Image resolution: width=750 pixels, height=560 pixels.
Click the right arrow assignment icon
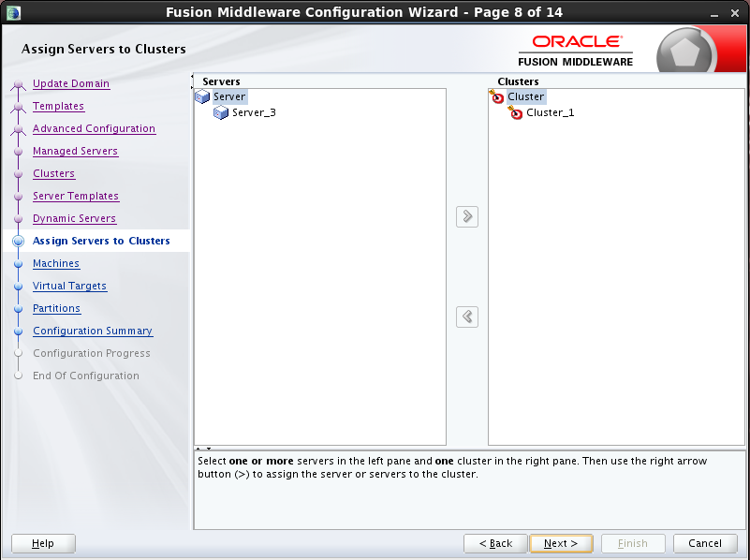pos(466,216)
